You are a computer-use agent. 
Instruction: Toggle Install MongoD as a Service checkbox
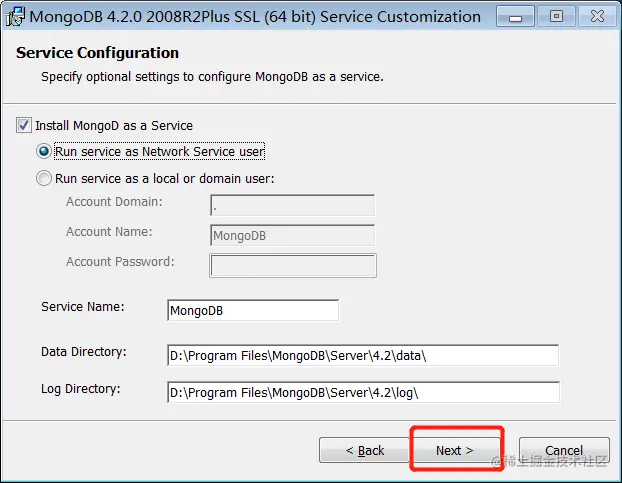pyautogui.click(x=23, y=126)
